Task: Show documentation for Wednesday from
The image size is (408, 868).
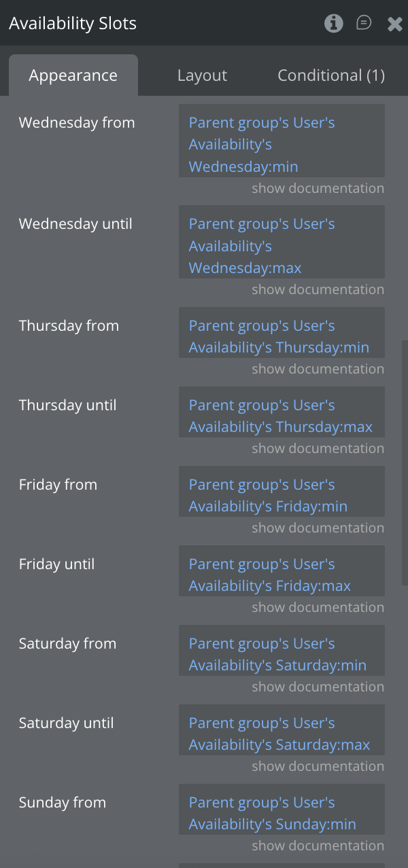Action: pyautogui.click(x=318, y=188)
